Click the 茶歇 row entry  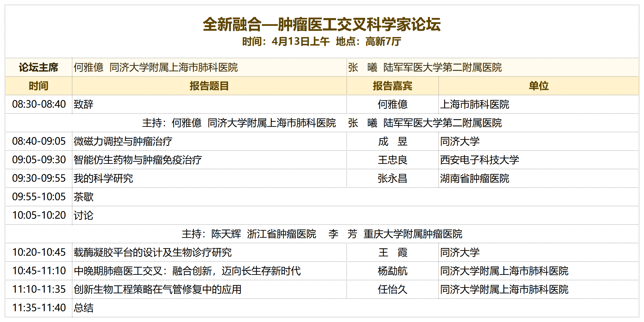point(84,197)
